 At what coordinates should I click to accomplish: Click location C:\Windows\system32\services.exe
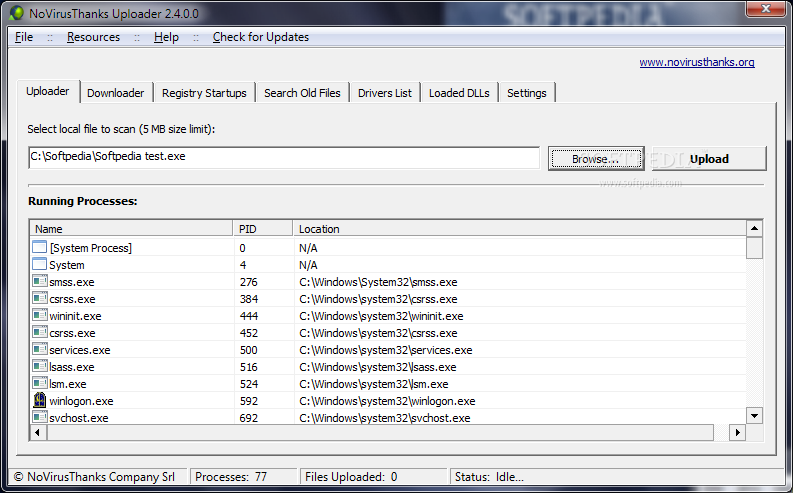386,350
